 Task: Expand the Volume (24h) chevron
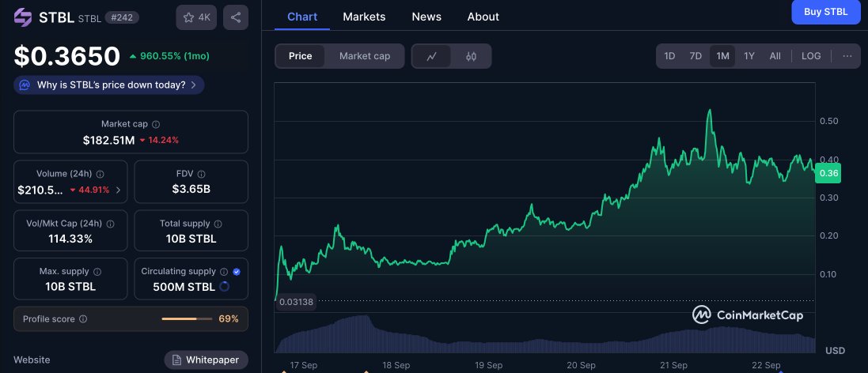click(117, 190)
